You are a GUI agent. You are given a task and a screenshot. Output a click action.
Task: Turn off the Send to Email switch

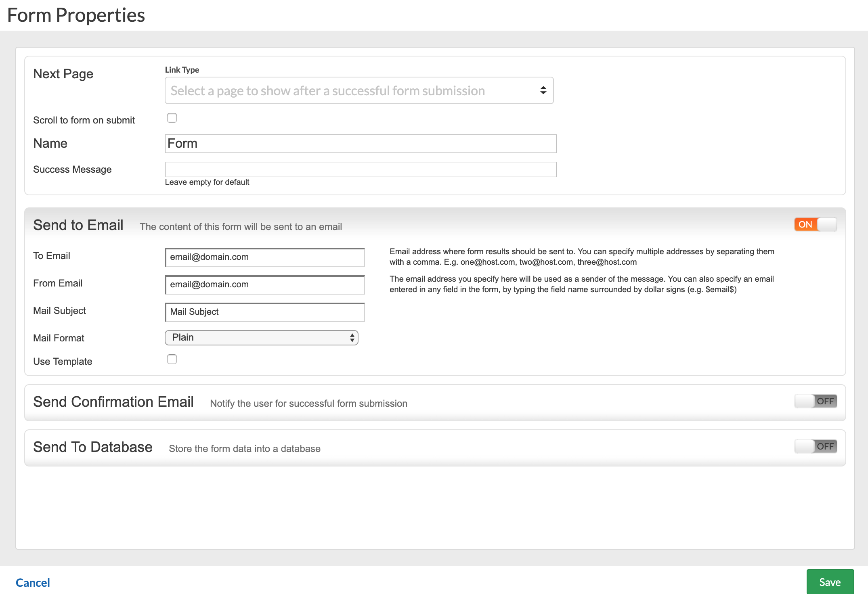pos(815,224)
